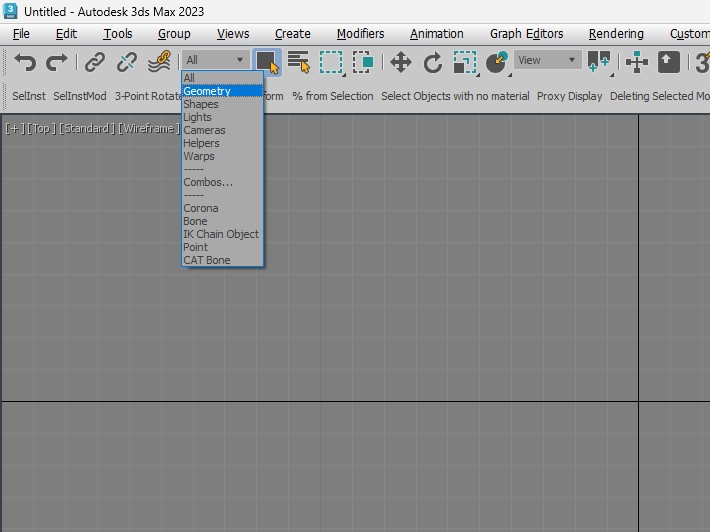This screenshot has width=710, height=532.
Task: Click the 3ds Max application icon
Action: [x=10, y=11]
